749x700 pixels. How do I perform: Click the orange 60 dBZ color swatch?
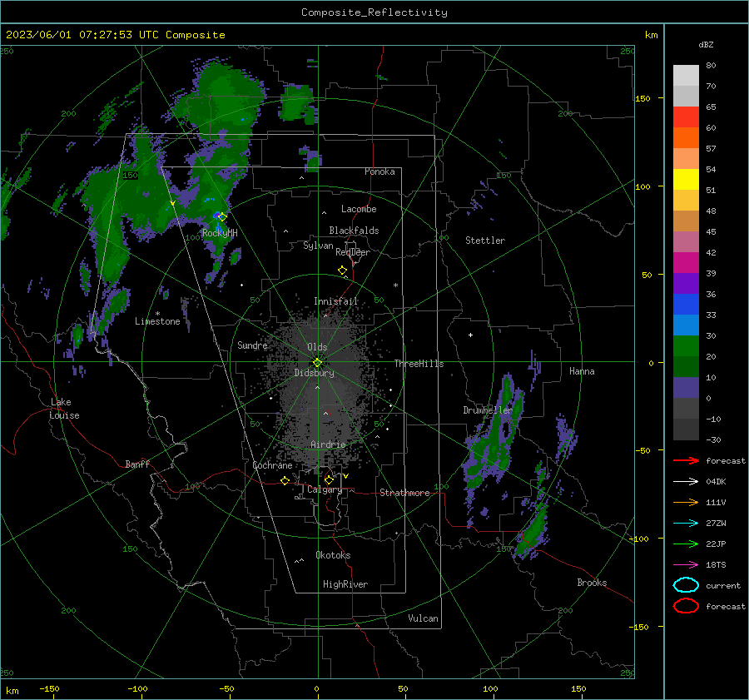pyautogui.click(x=686, y=138)
